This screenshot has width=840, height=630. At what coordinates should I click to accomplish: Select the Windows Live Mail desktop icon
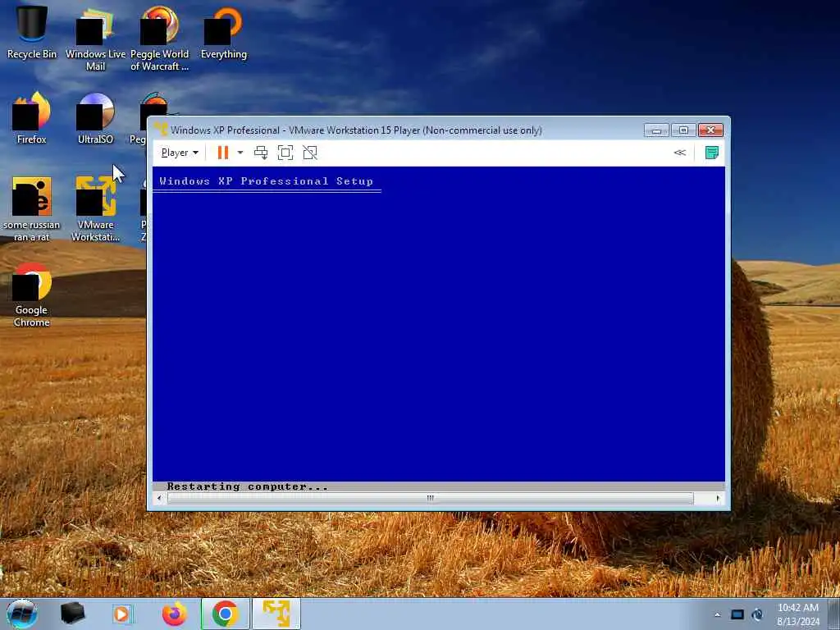pyautogui.click(x=95, y=39)
